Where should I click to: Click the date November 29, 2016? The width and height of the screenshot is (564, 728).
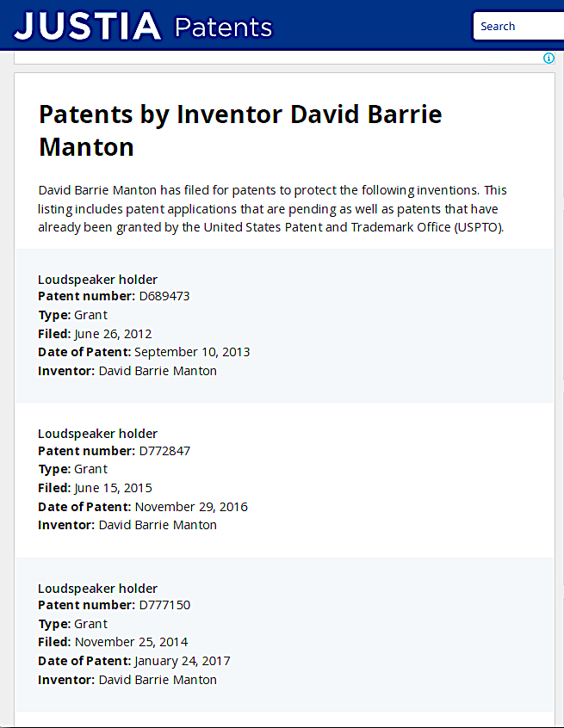(x=191, y=507)
